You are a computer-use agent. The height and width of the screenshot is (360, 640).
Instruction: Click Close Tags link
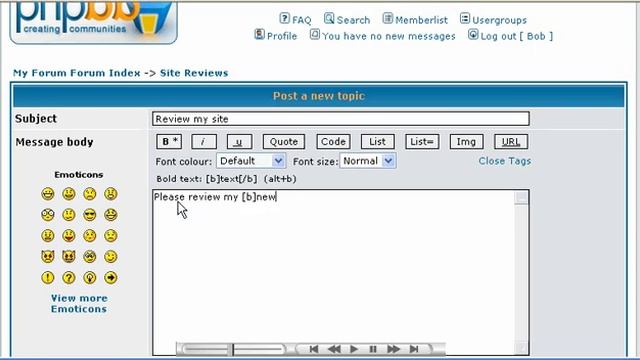tap(504, 161)
